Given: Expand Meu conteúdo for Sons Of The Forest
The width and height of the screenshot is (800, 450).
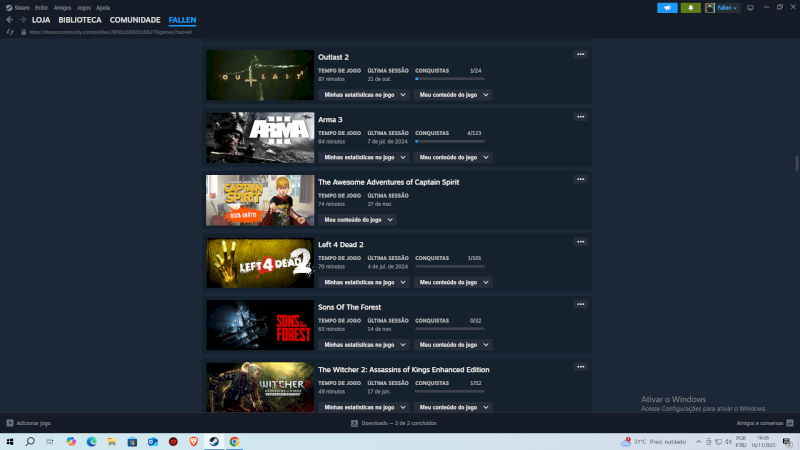Looking at the screenshot, I should [453, 345].
